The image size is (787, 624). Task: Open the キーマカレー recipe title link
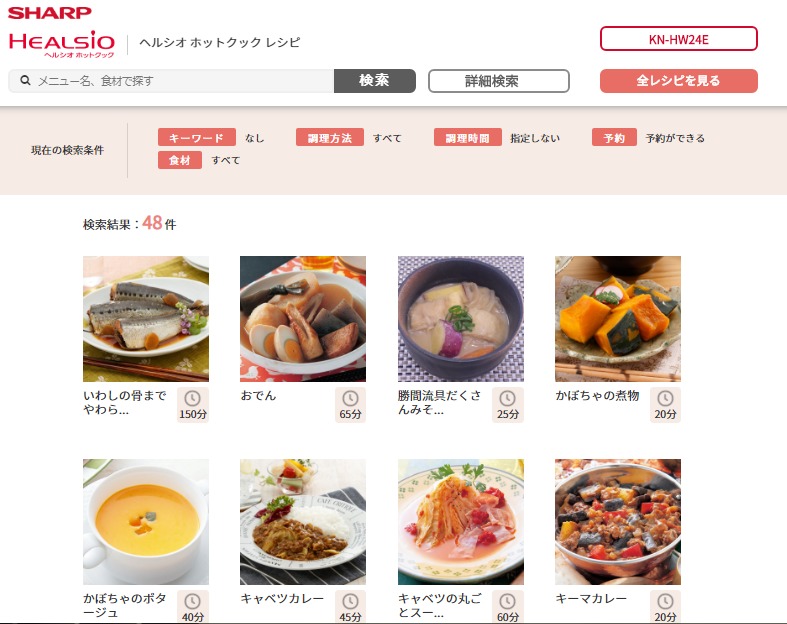[591, 598]
